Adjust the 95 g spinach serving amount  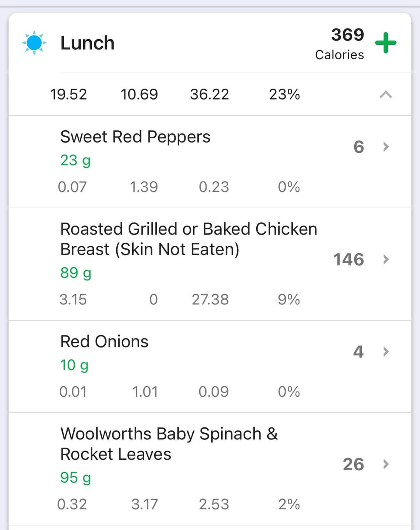[x=76, y=478]
